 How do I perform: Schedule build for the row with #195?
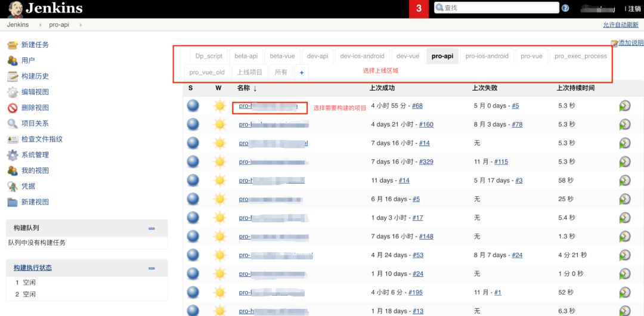point(625,293)
